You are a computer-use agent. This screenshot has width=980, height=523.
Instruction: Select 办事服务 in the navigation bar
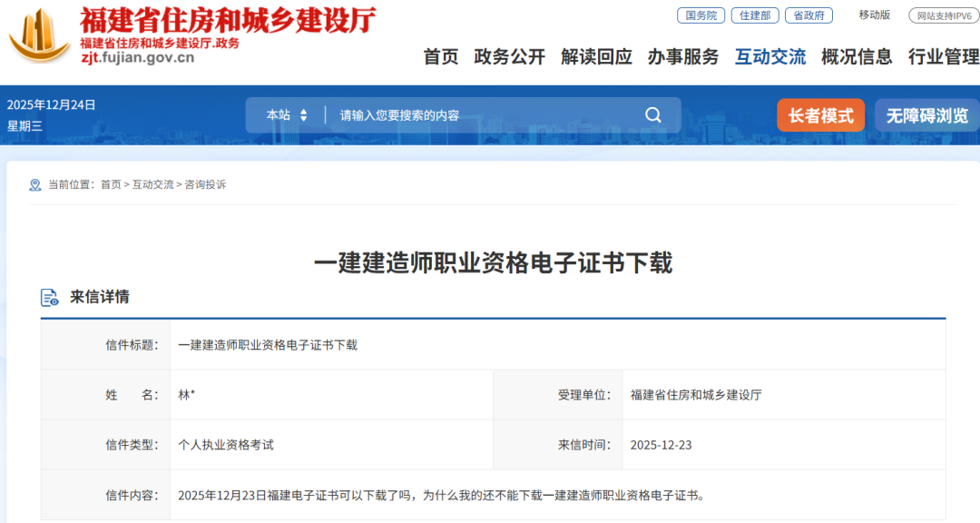click(x=683, y=57)
